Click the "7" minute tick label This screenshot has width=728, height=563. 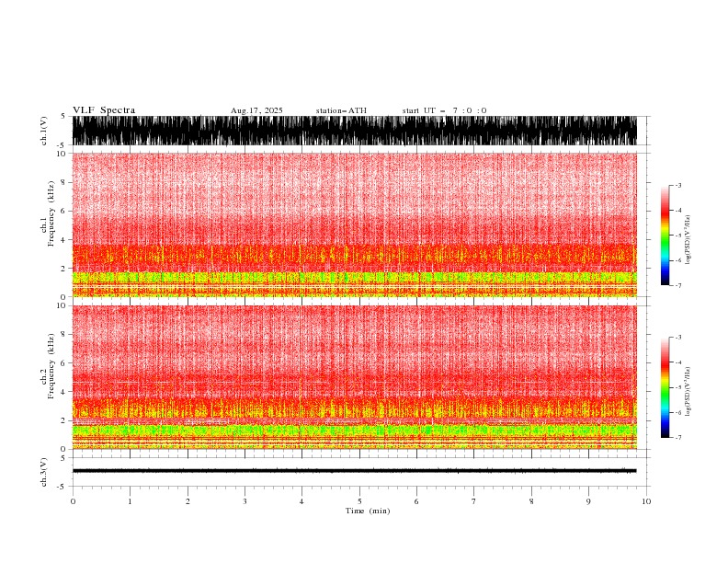tap(474, 501)
